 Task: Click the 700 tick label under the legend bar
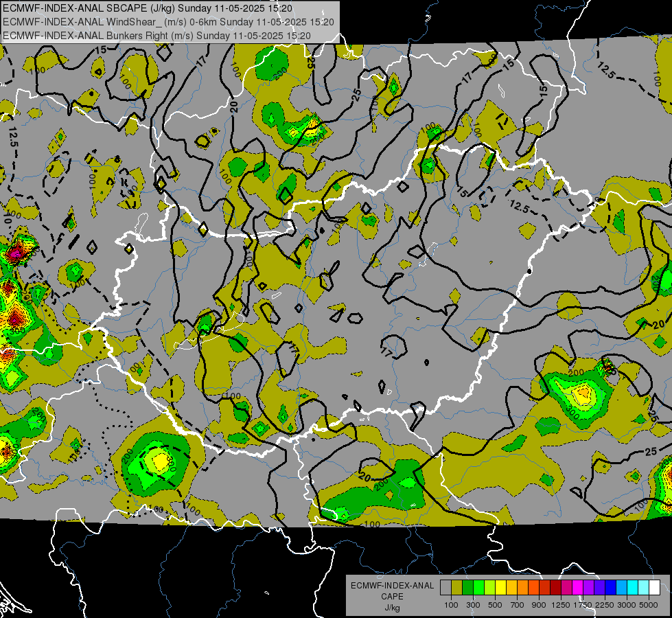click(x=518, y=605)
